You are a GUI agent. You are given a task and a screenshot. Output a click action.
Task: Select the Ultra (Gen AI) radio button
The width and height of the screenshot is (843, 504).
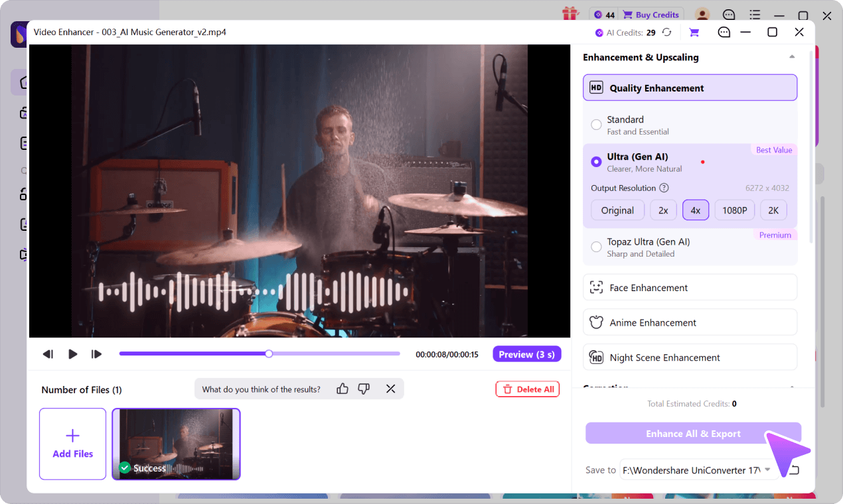point(596,162)
